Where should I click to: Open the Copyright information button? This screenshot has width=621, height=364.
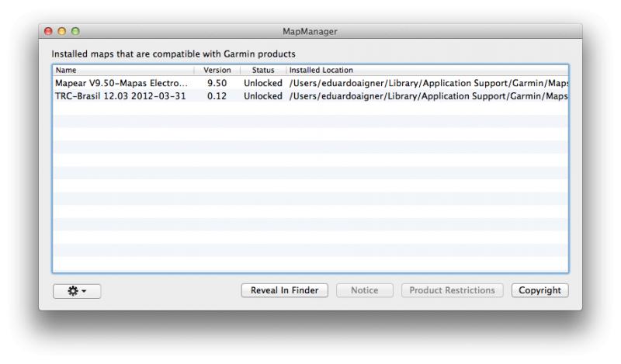point(539,290)
